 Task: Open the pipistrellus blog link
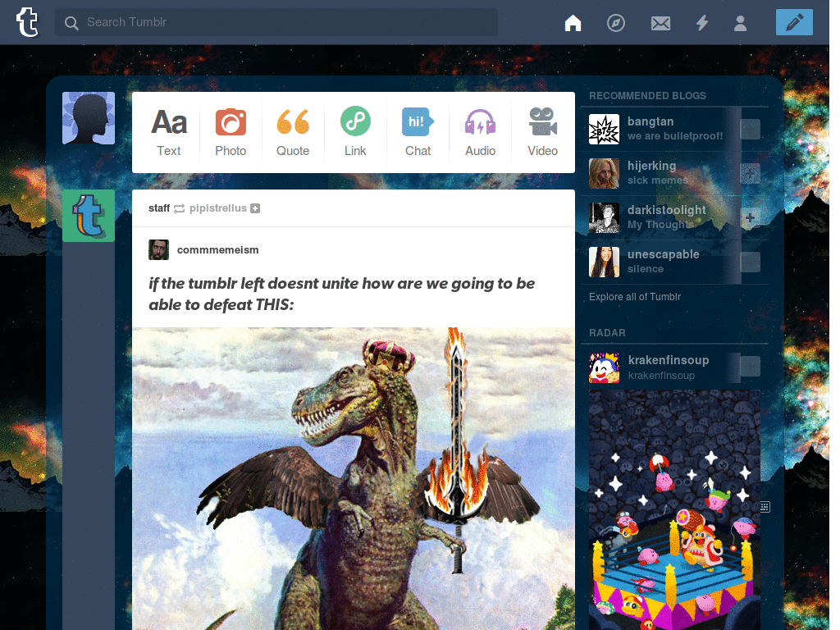pos(218,208)
